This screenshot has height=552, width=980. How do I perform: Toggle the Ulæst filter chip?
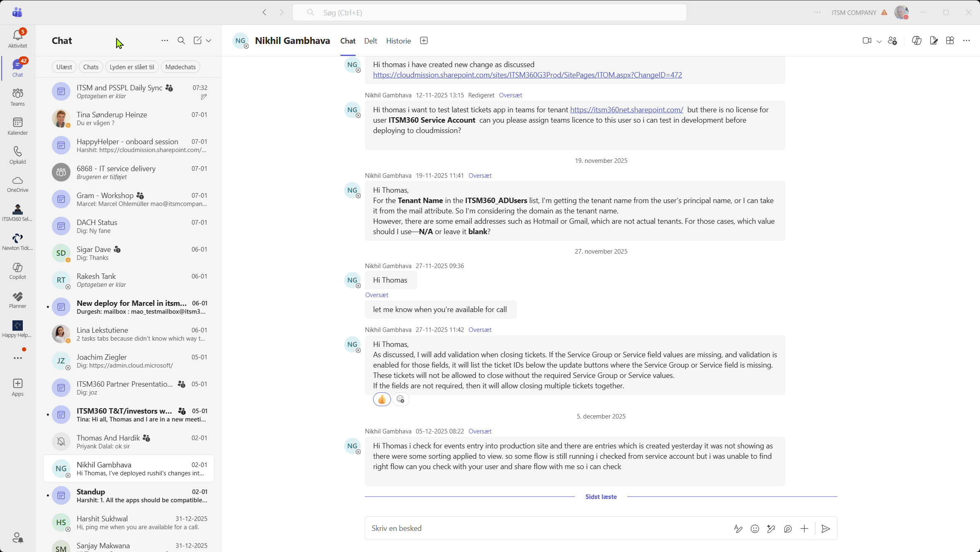pos(64,67)
